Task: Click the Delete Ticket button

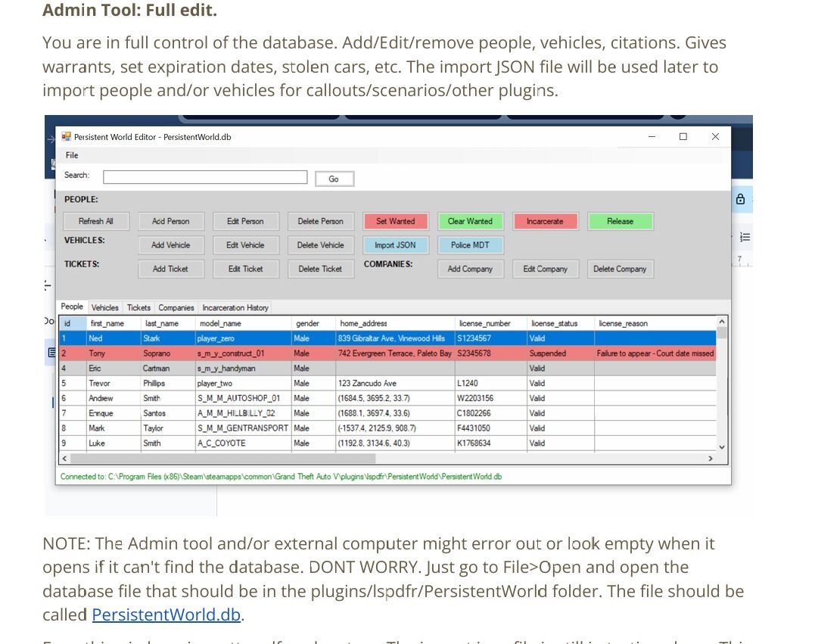Action: click(320, 269)
